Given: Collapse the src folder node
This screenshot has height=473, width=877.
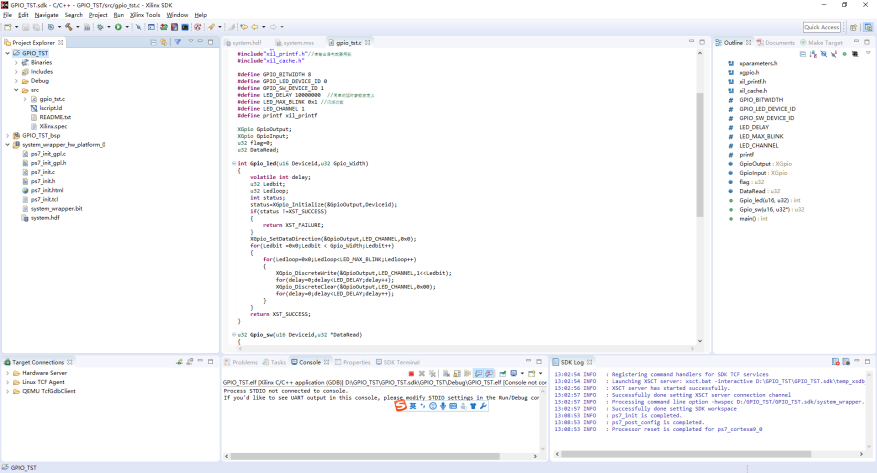Looking at the screenshot, I should point(16,90).
